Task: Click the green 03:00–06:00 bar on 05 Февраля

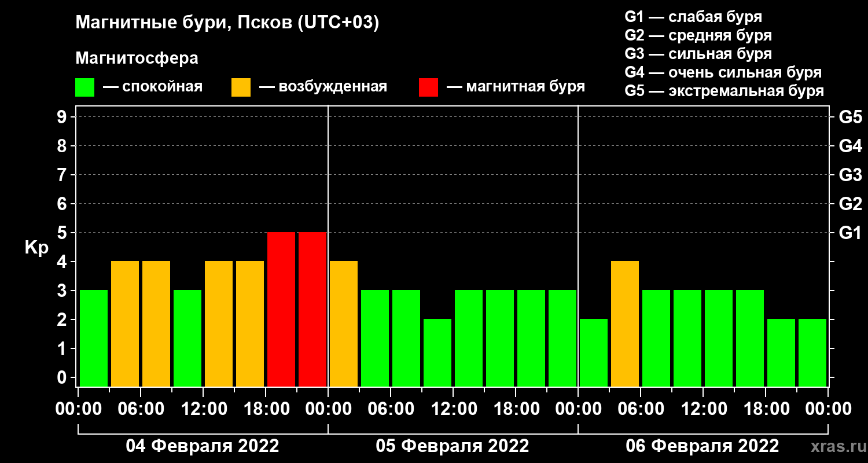Action: click(x=375, y=338)
